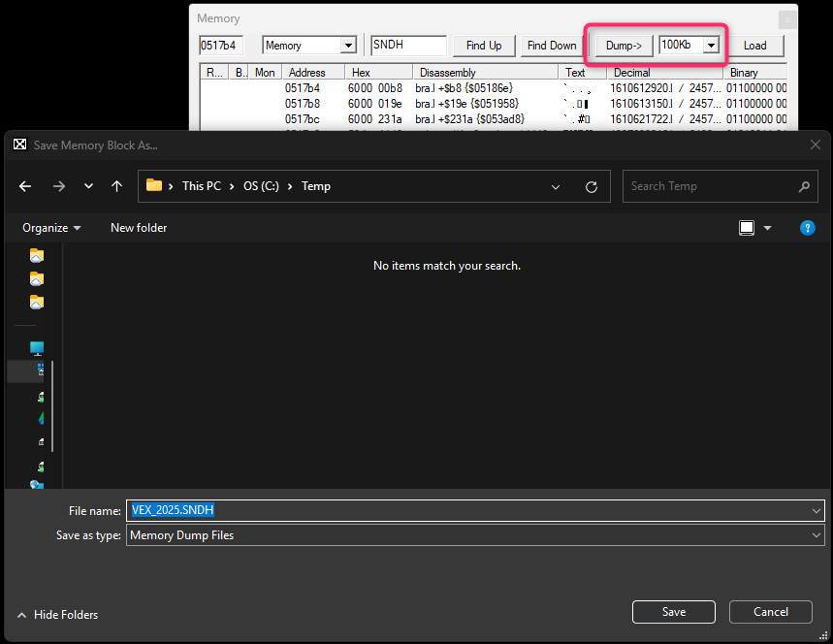Screen dimensions: 833x644
Task: Click the Back navigation arrow
Action: pyautogui.click(x=25, y=186)
